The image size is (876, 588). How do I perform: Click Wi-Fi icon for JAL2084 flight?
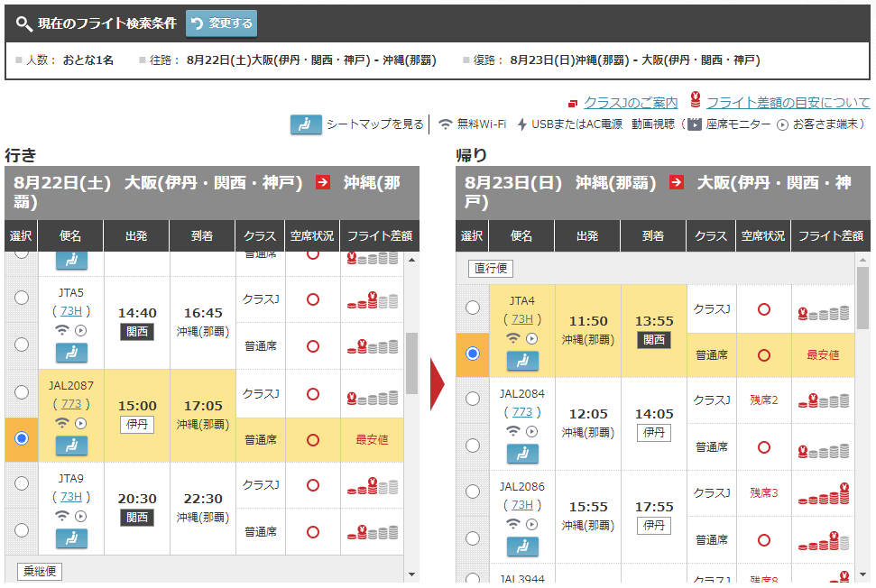pos(513,431)
